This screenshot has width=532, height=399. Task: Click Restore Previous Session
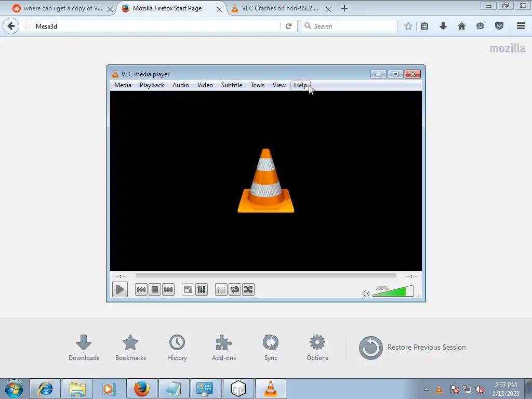412,348
